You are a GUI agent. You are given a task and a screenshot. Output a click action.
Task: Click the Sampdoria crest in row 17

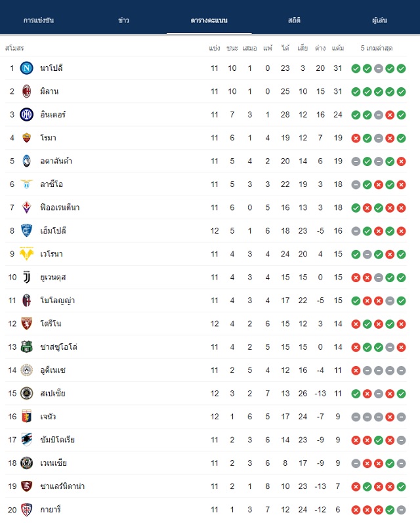[x=27, y=440]
